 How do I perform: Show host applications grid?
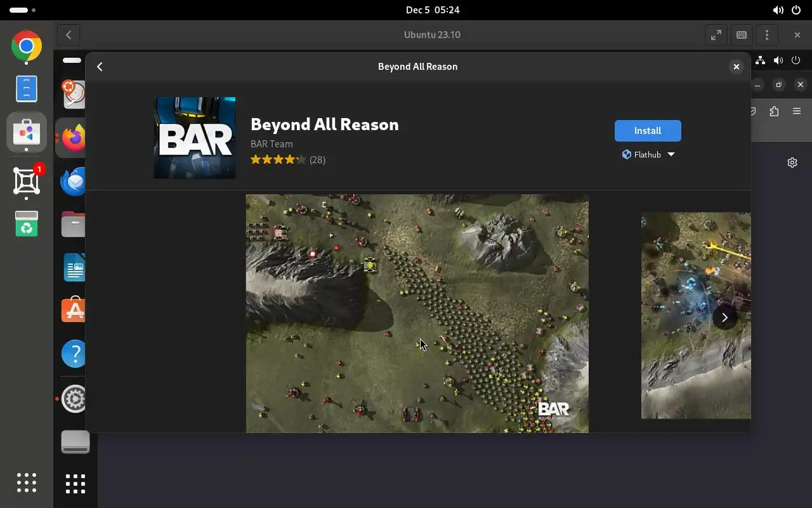pyautogui.click(x=27, y=483)
